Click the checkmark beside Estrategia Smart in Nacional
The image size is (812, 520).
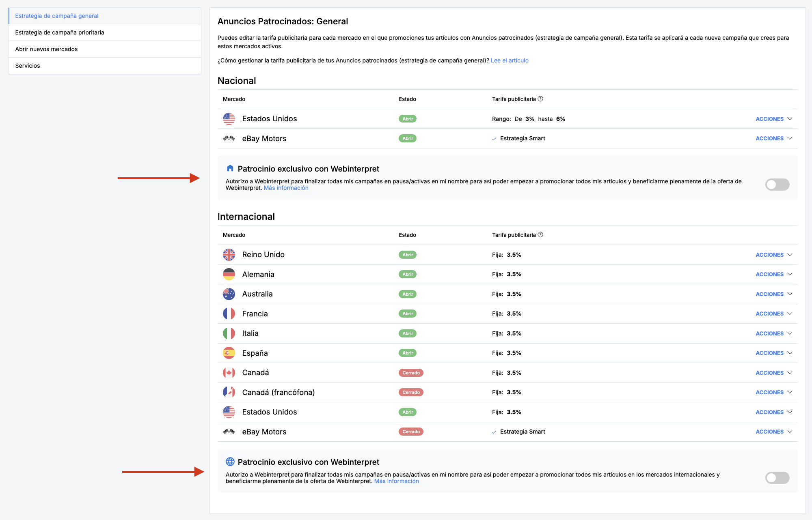(494, 139)
